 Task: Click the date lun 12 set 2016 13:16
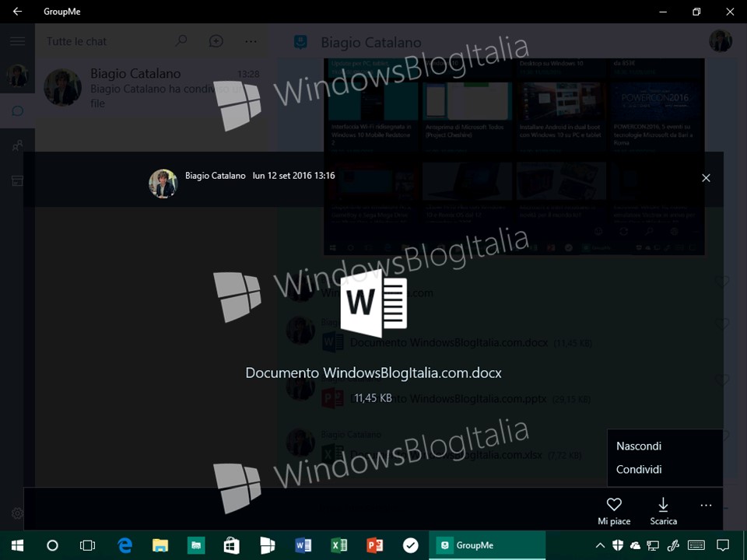pos(294,176)
